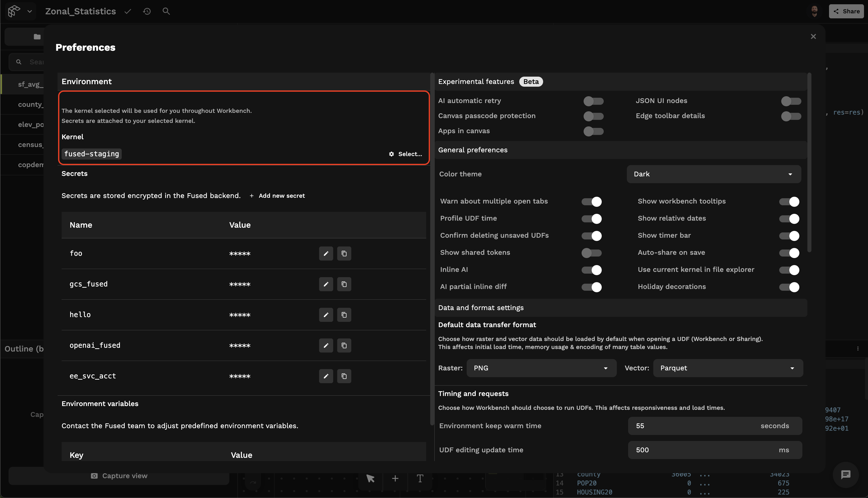Click the edit pencil for foo secret
The height and width of the screenshot is (498, 868).
coord(326,254)
